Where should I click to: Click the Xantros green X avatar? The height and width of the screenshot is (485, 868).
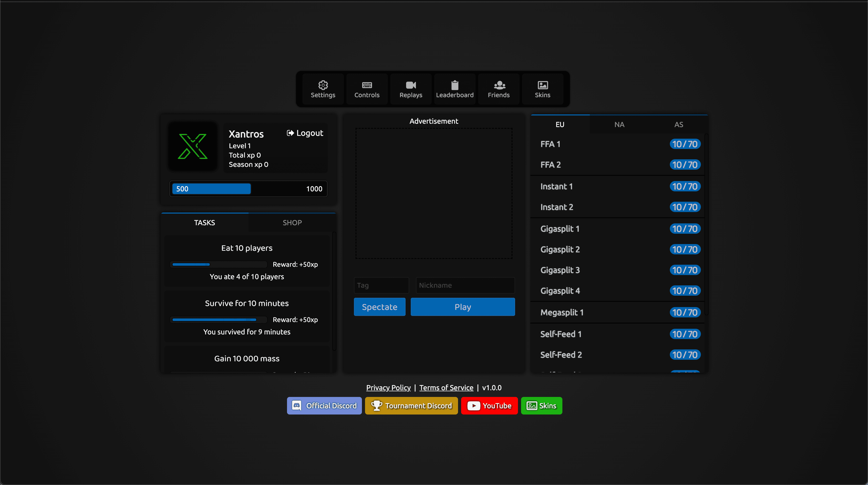click(x=193, y=146)
